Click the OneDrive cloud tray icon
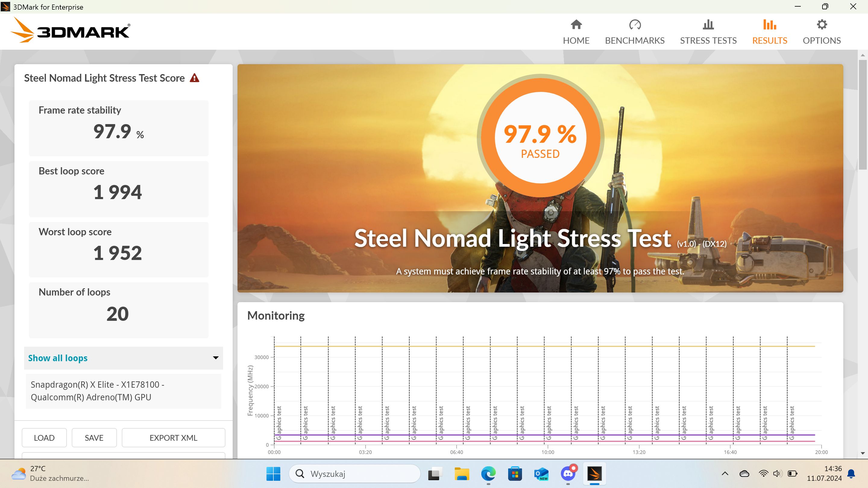 point(744,474)
